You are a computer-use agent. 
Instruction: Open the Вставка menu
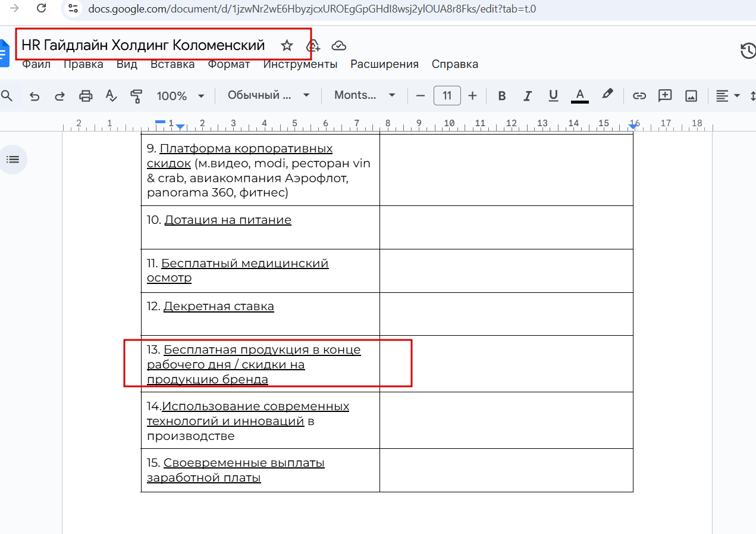point(172,64)
